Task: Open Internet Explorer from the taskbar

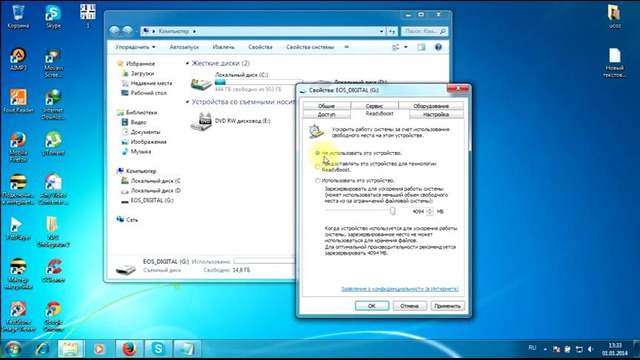Action: coord(42,349)
